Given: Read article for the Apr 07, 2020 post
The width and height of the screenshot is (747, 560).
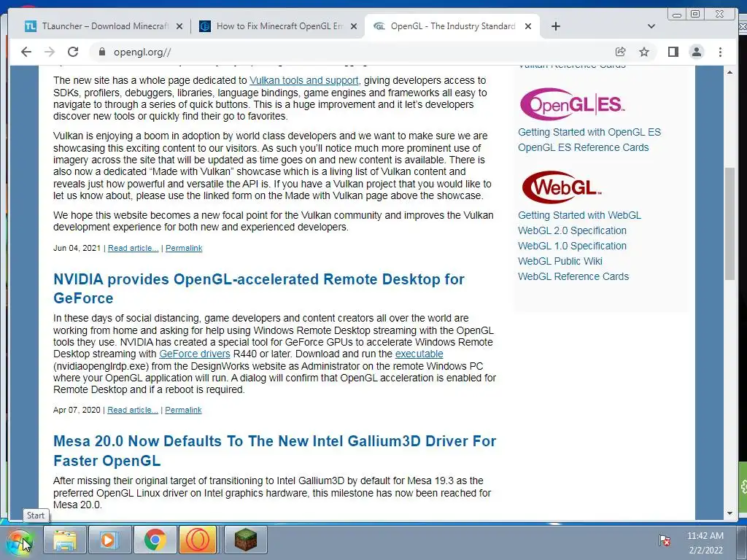Looking at the screenshot, I should pos(133,410).
